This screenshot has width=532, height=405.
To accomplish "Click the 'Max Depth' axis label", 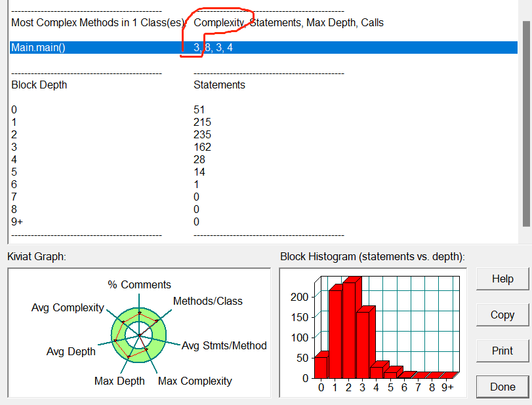I will coord(119,381).
